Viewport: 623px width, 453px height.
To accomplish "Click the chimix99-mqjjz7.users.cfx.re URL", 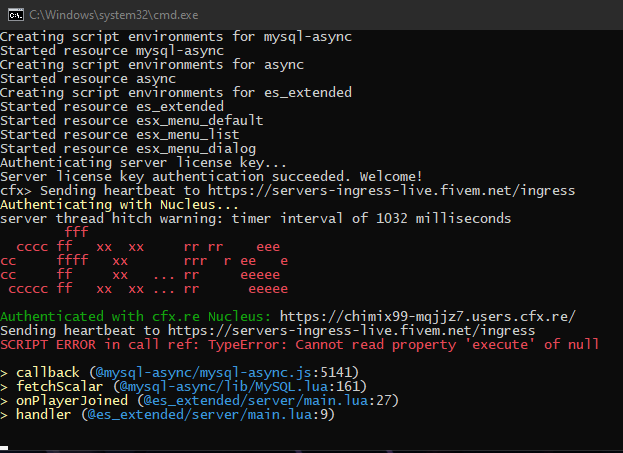I will [428, 317].
